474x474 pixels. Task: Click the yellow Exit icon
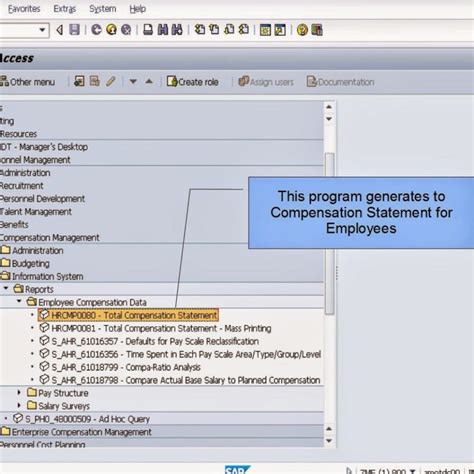click(111, 30)
